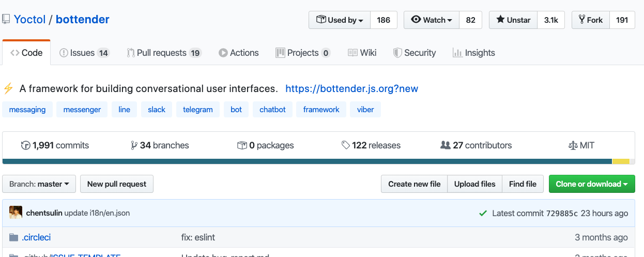Viewport: 644px width, 257px height.
Task: Open the Yoctol organization link
Action: click(29, 20)
